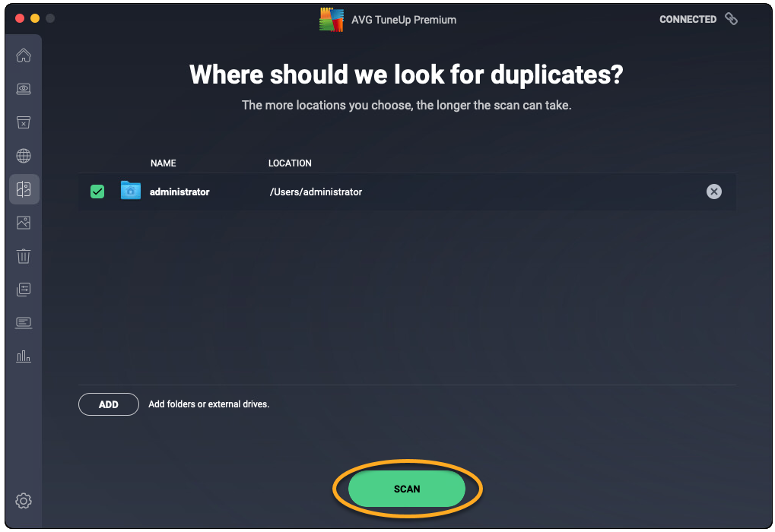Image resolution: width=775 pixels, height=532 pixels.
Task: Click the ADD button
Action: click(x=109, y=404)
